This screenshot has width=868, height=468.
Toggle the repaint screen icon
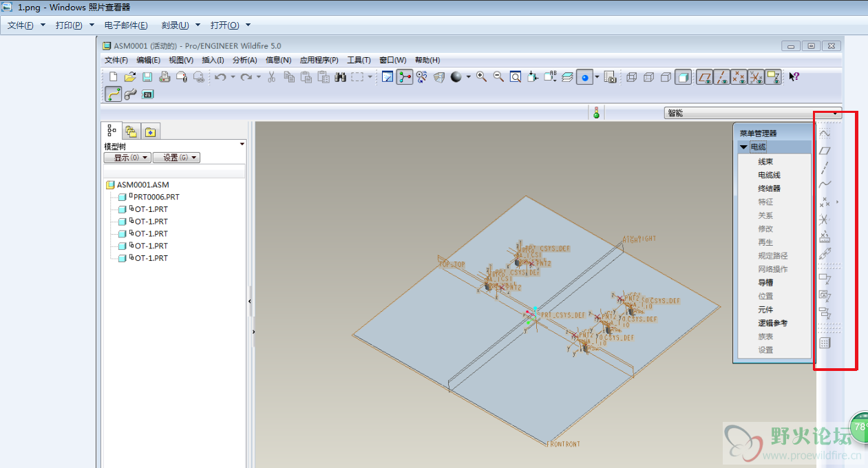pos(388,77)
